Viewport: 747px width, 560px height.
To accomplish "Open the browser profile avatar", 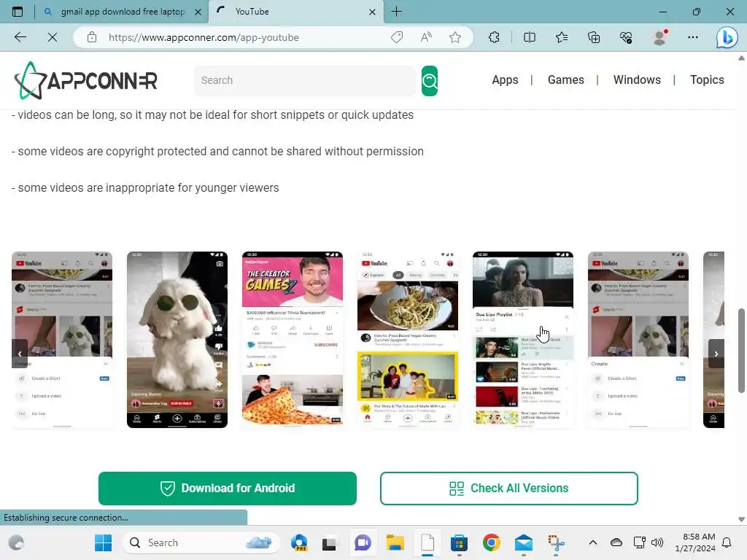I will click(x=659, y=37).
